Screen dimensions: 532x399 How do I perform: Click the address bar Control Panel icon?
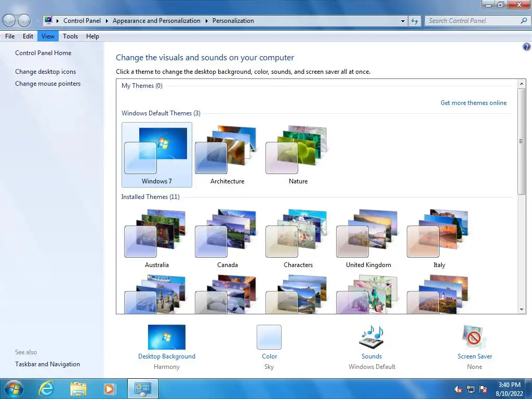coord(48,20)
